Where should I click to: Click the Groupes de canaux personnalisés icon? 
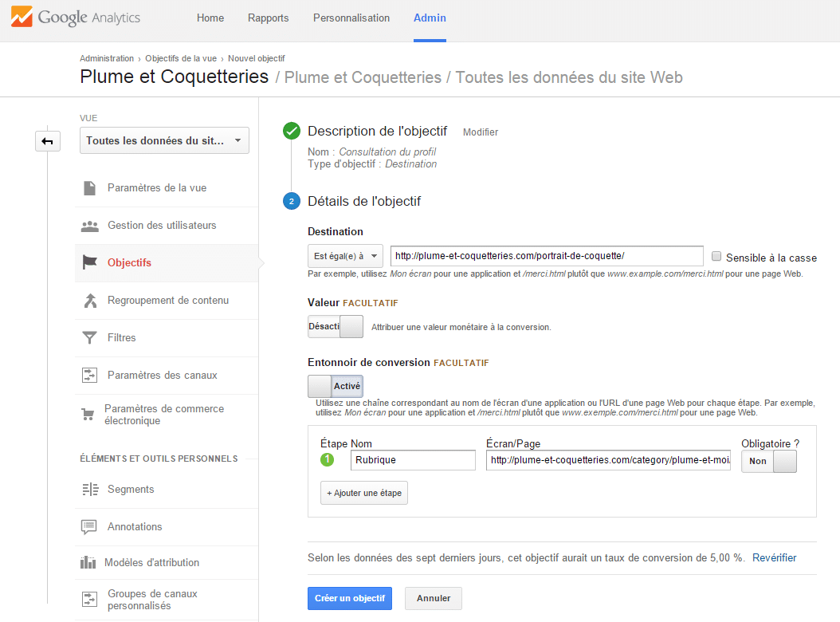[x=89, y=599]
